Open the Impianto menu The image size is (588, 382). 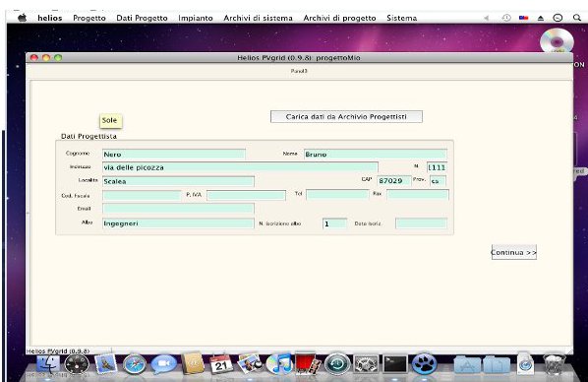click(x=196, y=18)
